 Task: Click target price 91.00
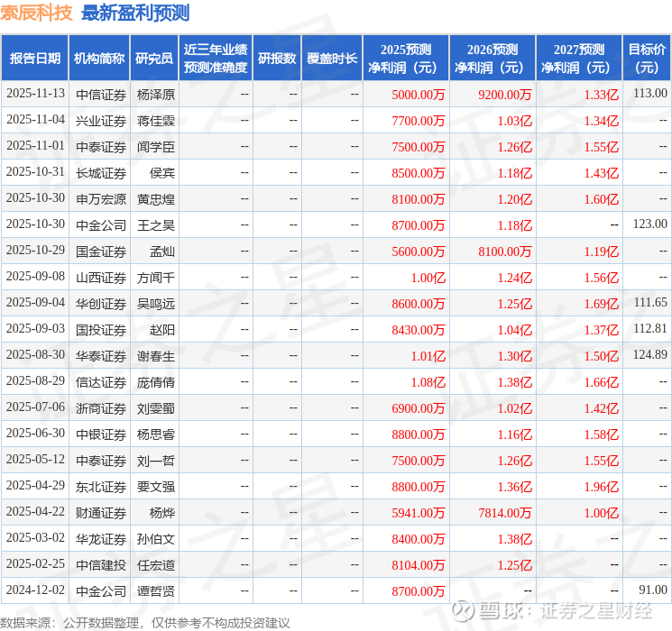653,590
